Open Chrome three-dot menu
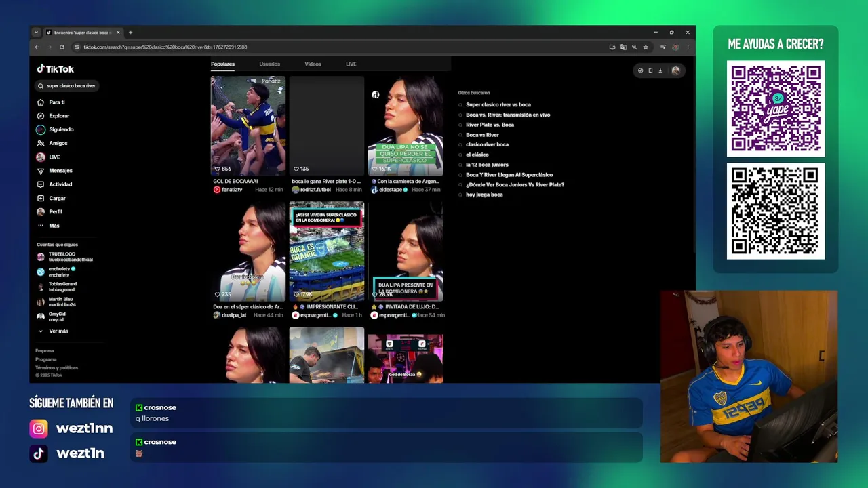 coord(688,47)
